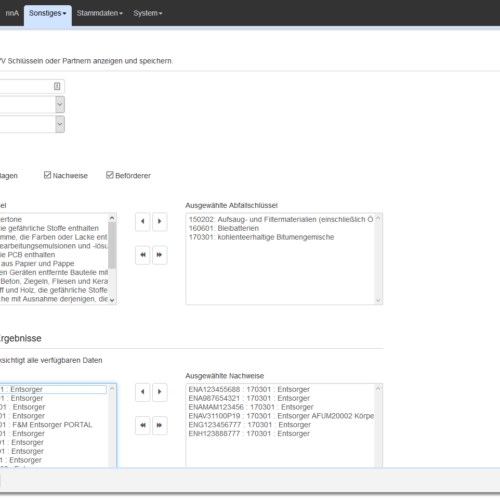Open the Sonstiges menu
The height and width of the screenshot is (500, 500).
(x=47, y=13)
